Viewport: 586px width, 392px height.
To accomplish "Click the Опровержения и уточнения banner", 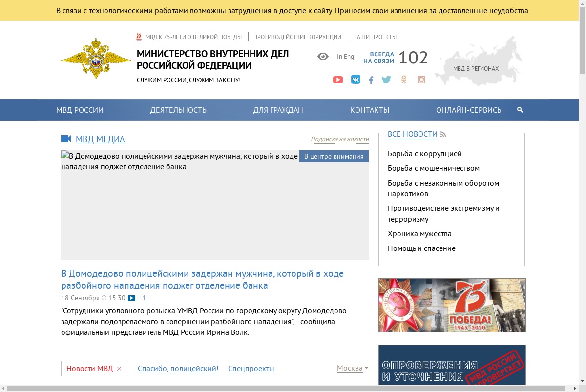I will 452,365.
